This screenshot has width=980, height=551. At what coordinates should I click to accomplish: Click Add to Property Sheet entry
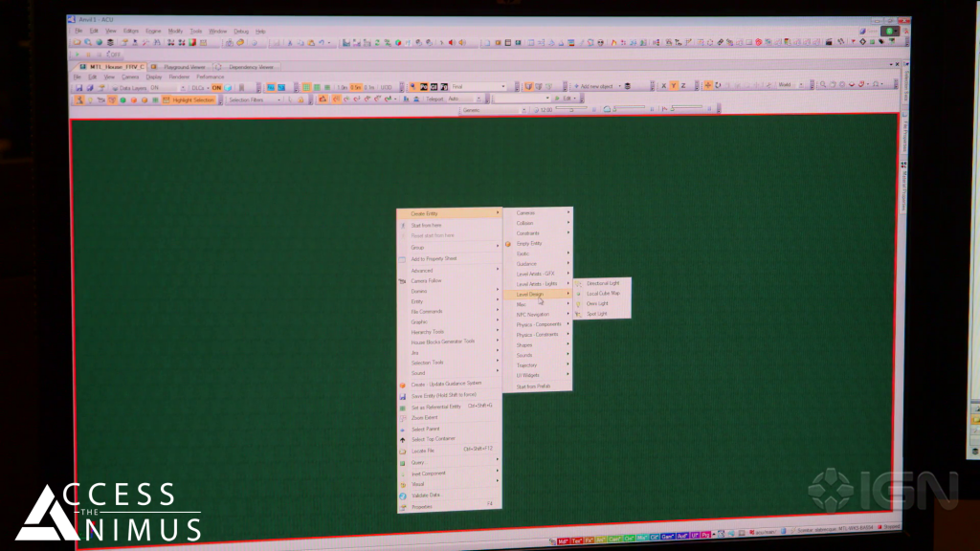[434, 259]
